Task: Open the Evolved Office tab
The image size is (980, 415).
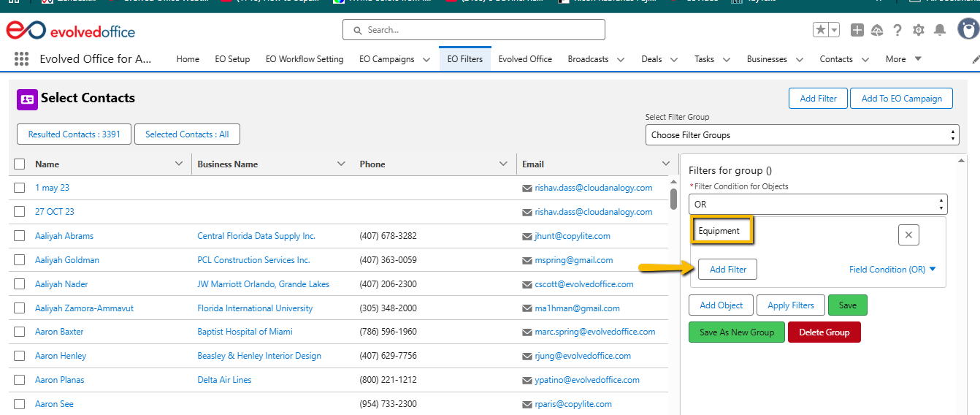Action: [525, 59]
